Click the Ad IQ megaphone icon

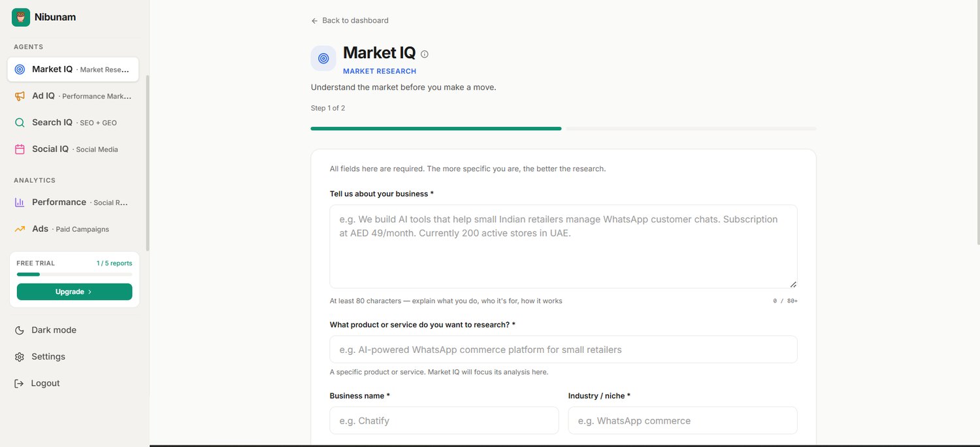(20, 96)
